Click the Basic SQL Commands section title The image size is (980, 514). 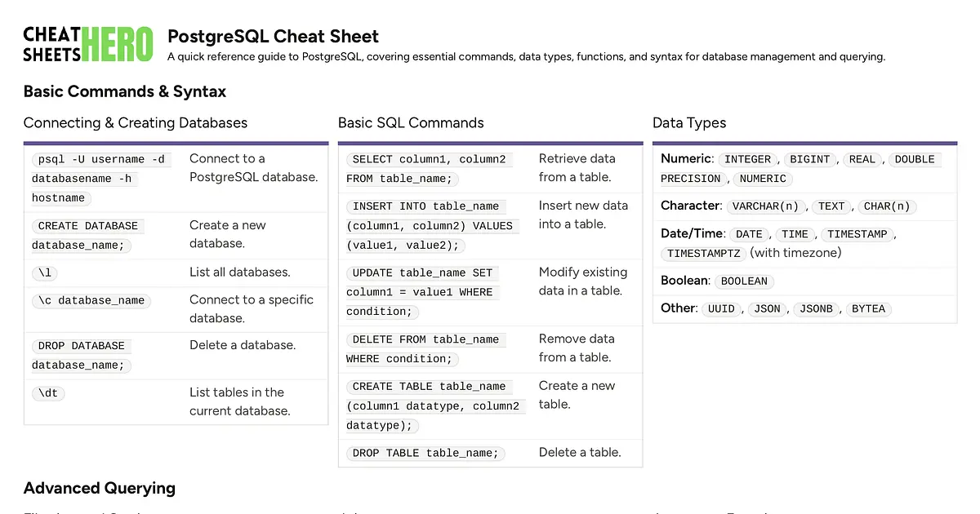click(x=411, y=123)
